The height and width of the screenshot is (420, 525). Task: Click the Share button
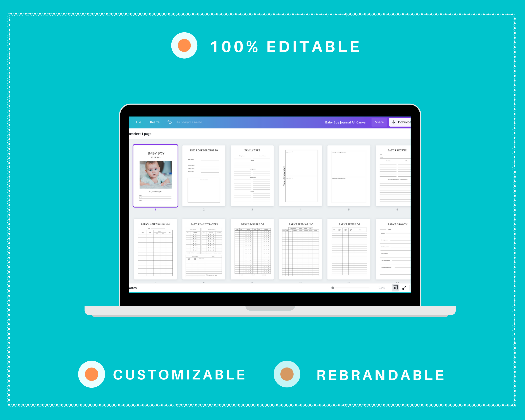pyautogui.click(x=379, y=122)
